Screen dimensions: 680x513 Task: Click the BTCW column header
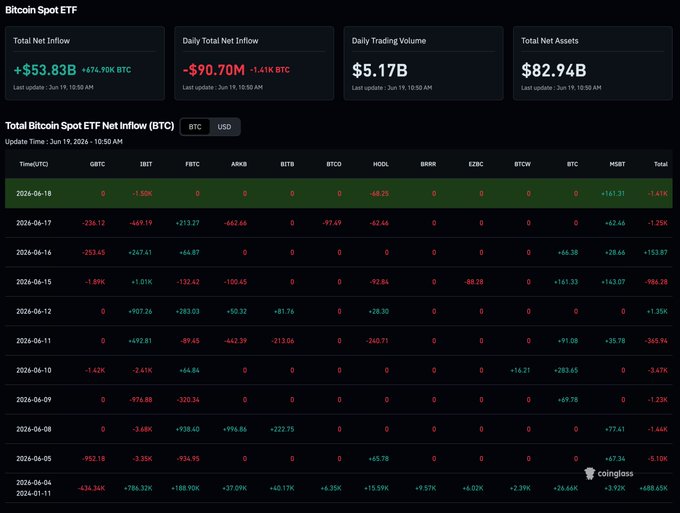click(523, 164)
